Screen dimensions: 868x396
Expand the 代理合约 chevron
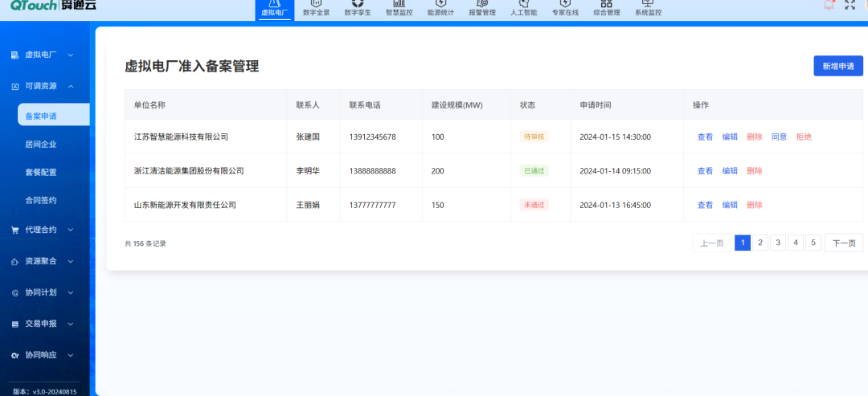[x=70, y=230]
